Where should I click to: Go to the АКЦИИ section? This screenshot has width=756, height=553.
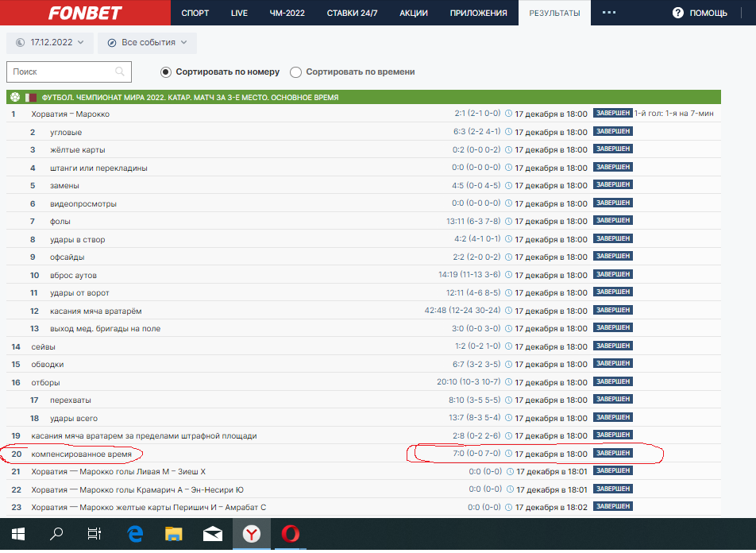tap(414, 13)
